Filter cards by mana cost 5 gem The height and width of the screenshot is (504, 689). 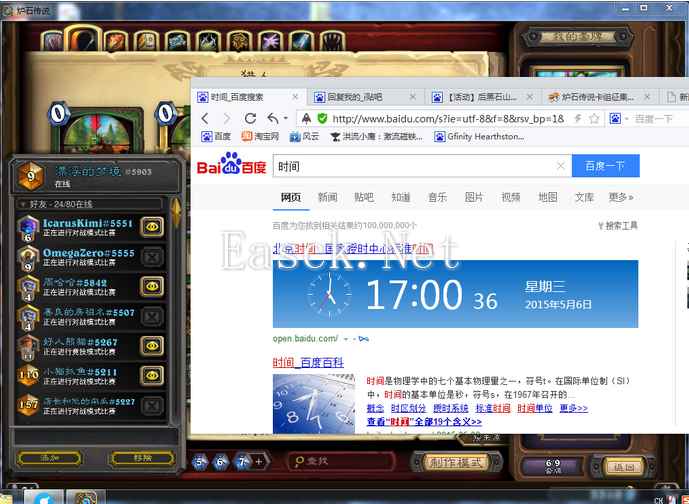(x=200, y=462)
